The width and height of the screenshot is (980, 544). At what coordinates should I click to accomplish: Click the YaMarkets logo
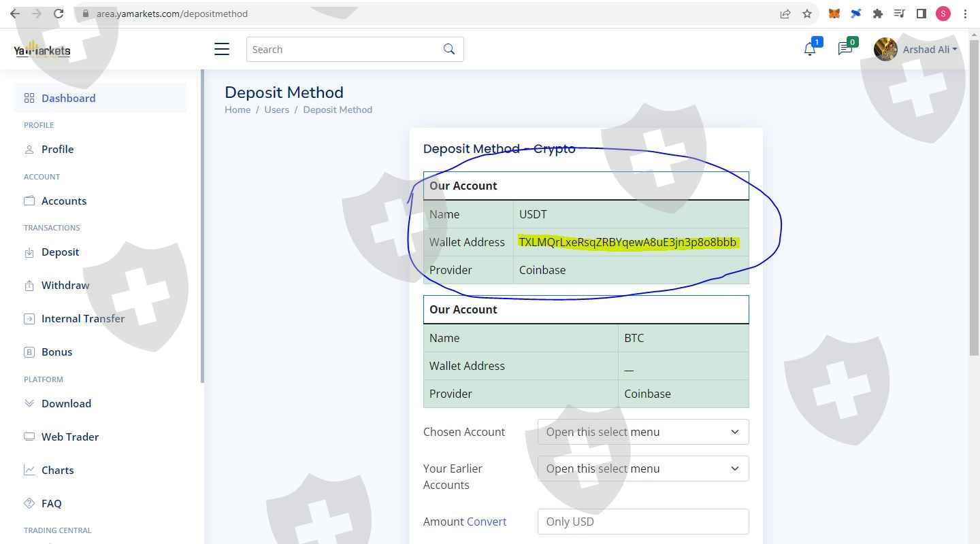[42, 50]
